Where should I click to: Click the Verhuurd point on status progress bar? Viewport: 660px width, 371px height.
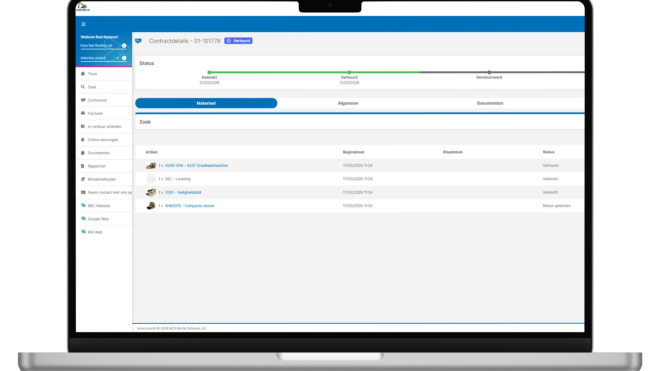[349, 72]
